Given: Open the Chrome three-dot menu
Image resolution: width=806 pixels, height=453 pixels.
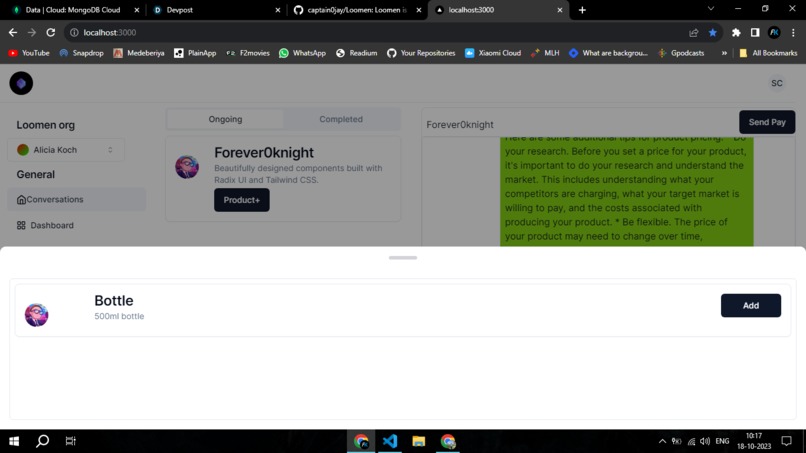Looking at the screenshot, I should click(x=793, y=32).
